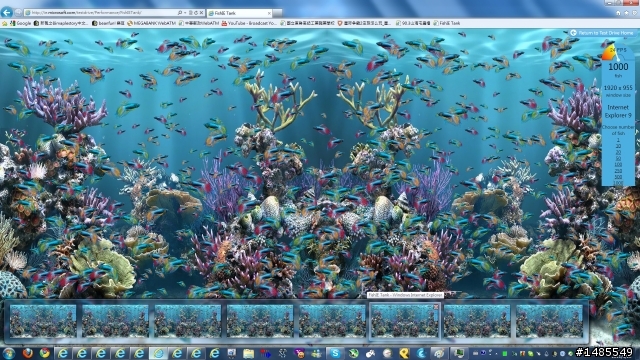Viewport: 640px width, 360px height.
Task: Refresh the page from the address bar
Action: click(196, 13)
